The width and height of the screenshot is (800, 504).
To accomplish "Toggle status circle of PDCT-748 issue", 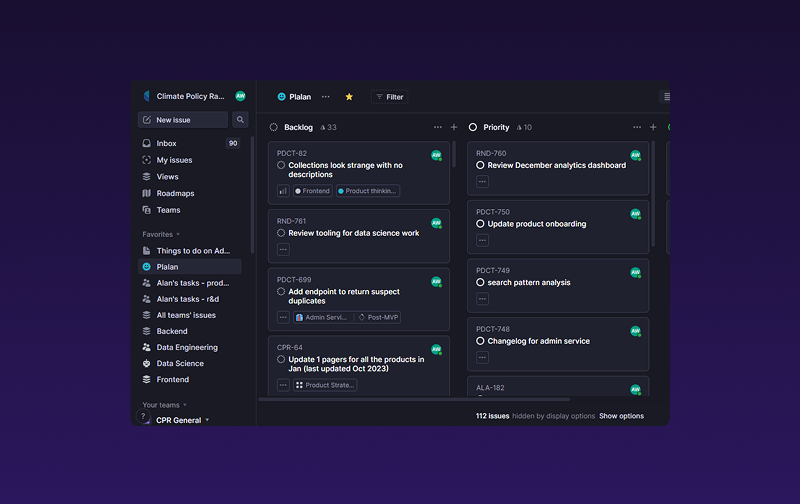I will pos(481,341).
